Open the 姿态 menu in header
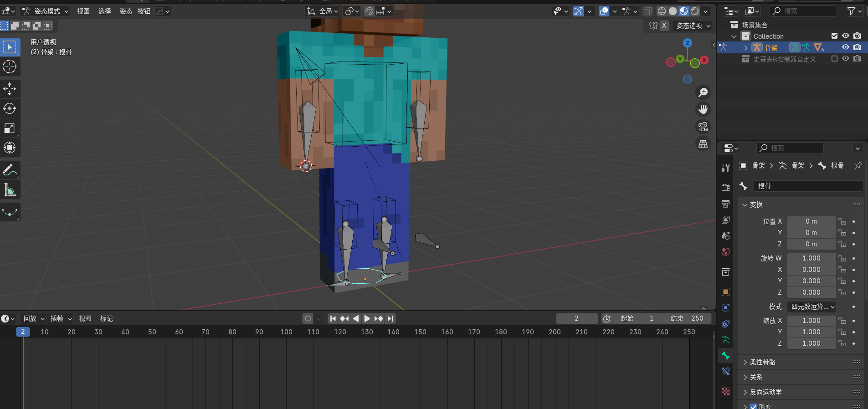Screen dimensions: 868x409 126,11
